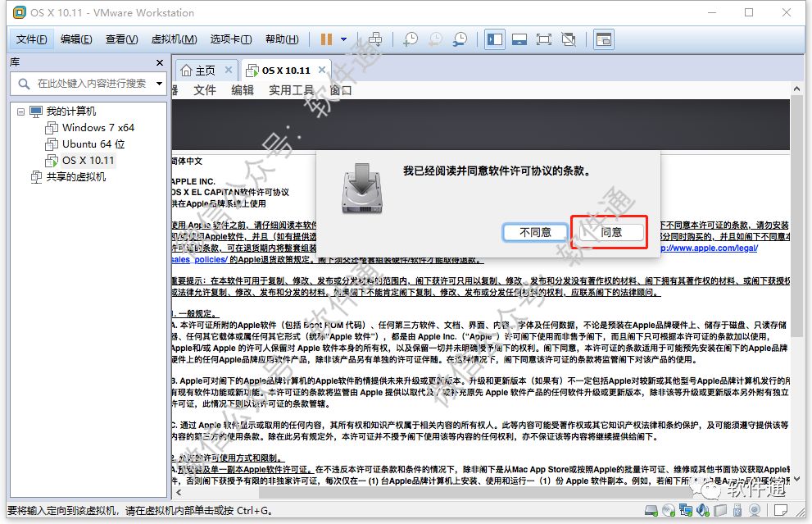Close the 主页 tab
Viewport: 812px width, 524px height.
click(229, 70)
